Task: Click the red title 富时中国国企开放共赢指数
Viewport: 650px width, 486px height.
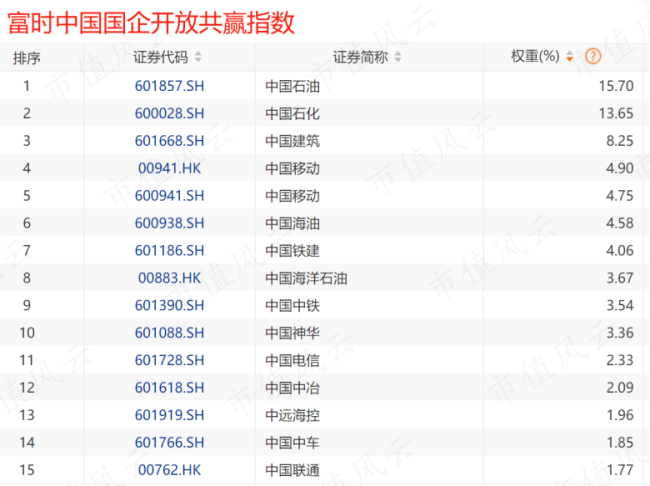Action: coord(151,23)
